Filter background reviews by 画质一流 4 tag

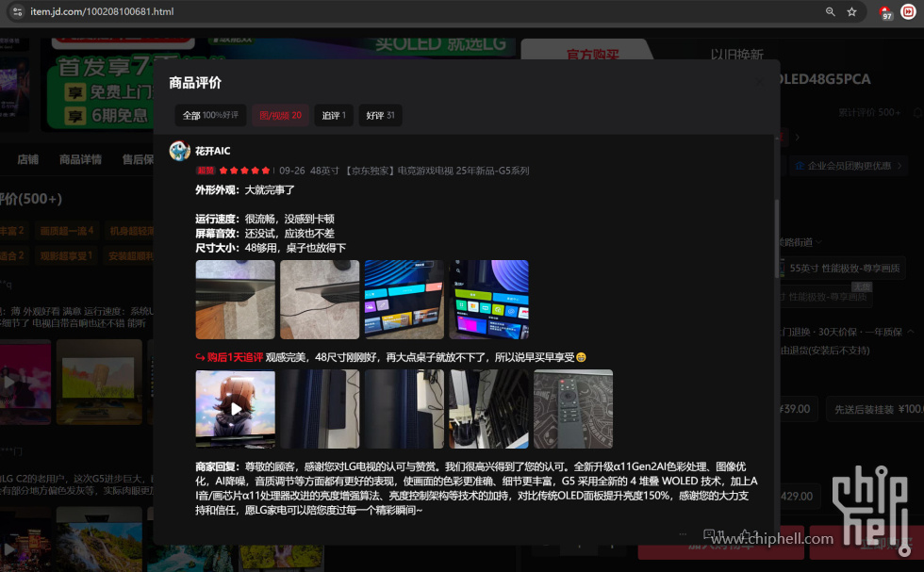(67, 230)
